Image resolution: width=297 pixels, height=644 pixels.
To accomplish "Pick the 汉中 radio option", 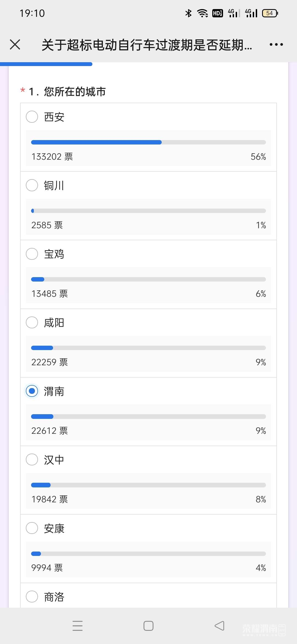I will click(32, 459).
